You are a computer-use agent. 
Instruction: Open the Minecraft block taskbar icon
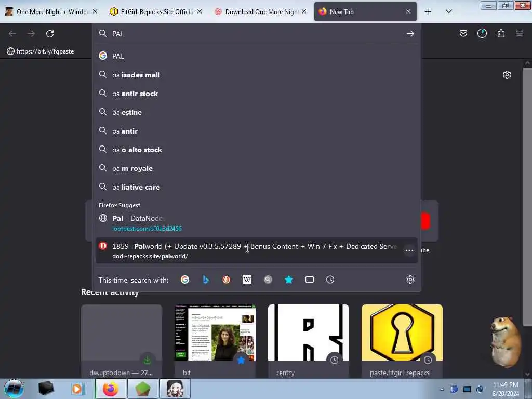(x=143, y=389)
